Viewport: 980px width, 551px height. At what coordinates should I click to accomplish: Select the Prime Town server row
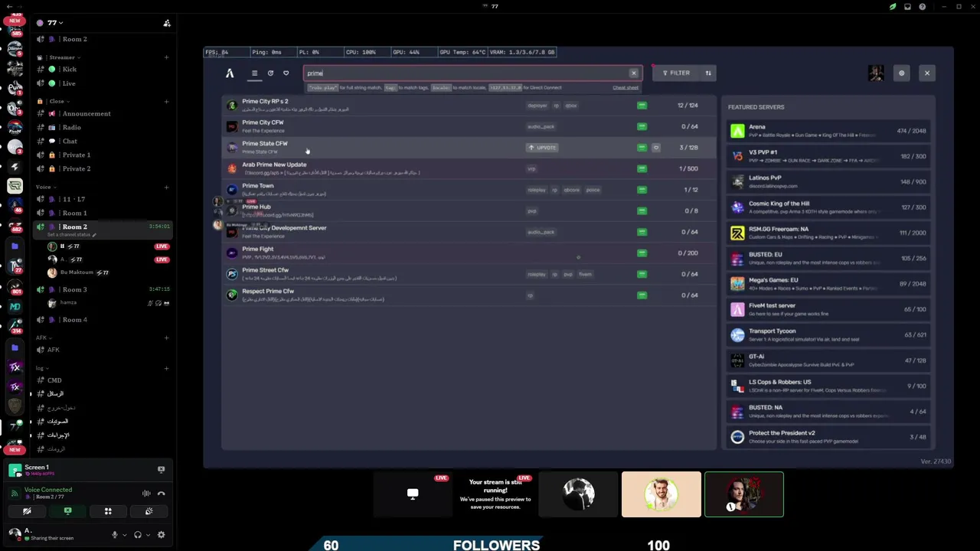469,190
